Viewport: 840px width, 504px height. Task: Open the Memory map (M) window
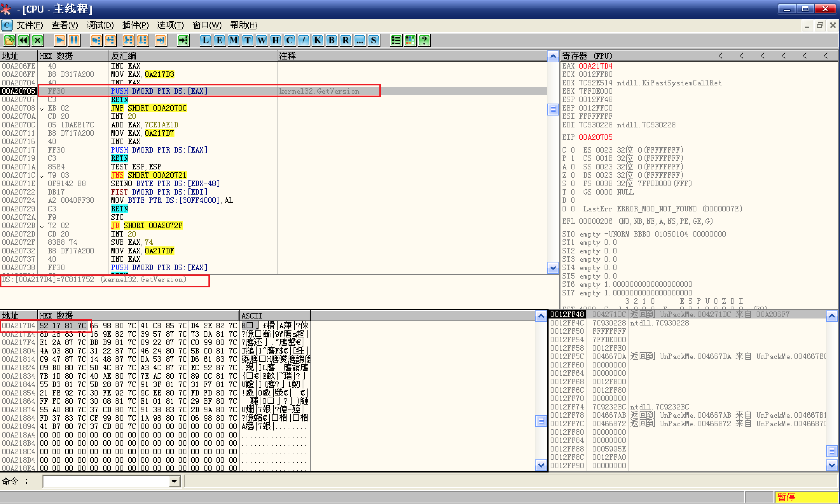point(234,40)
